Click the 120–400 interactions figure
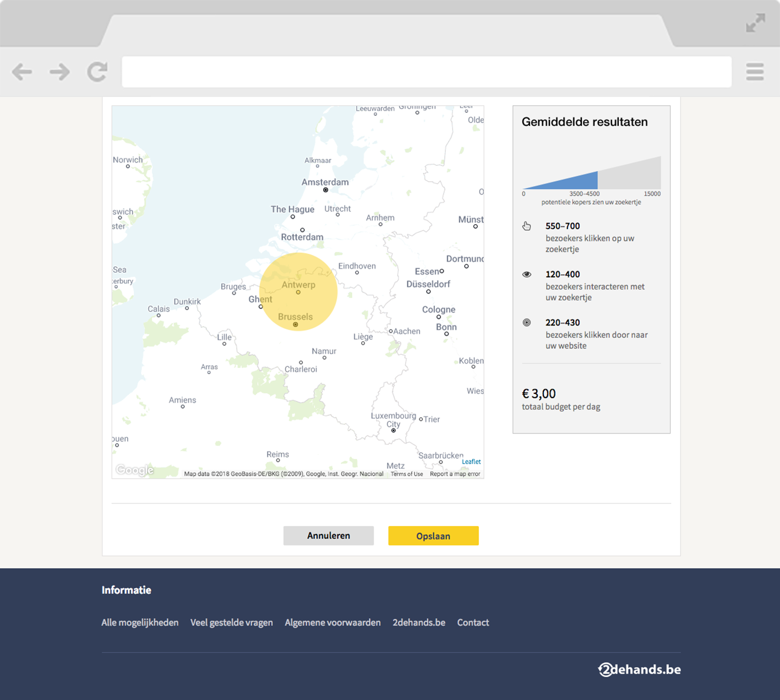Image resolution: width=780 pixels, height=700 pixels. [x=563, y=274]
